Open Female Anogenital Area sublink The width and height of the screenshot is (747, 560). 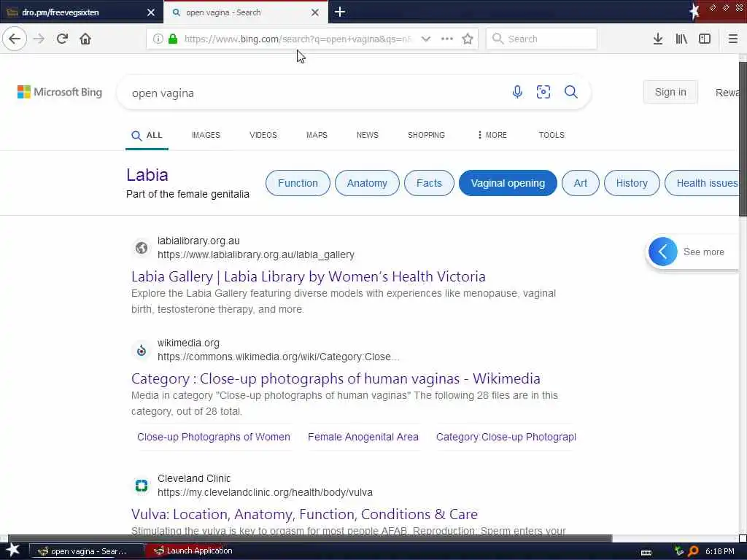(x=363, y=437)
